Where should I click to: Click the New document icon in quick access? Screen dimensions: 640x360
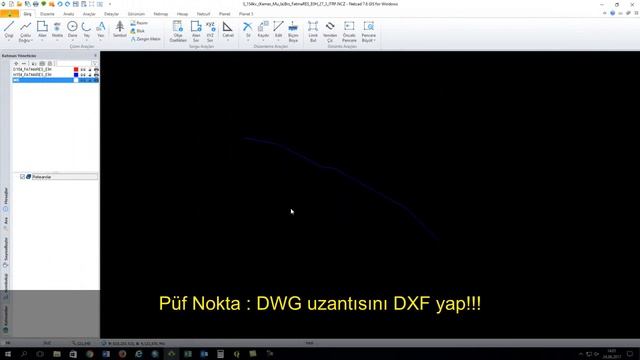(11, 4)
